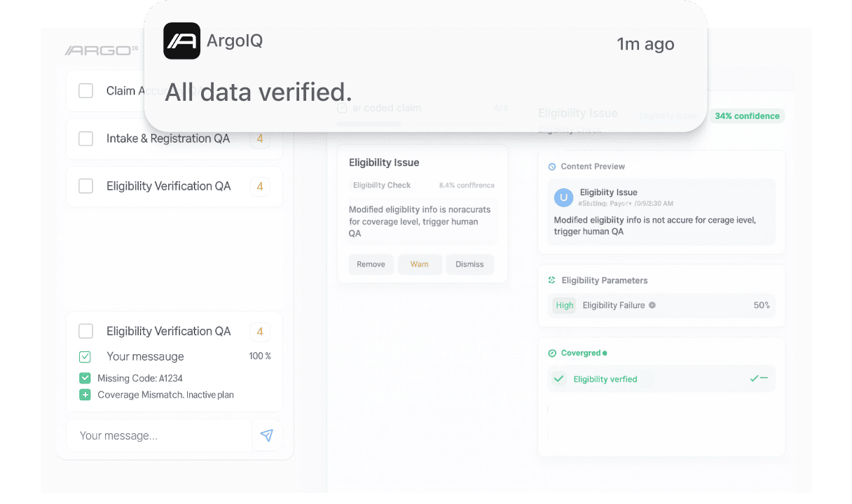Viewport: 852px width, 504px height.
Task: Check upper Eligibility Verification QA checkbox
Action: point(85,186)
